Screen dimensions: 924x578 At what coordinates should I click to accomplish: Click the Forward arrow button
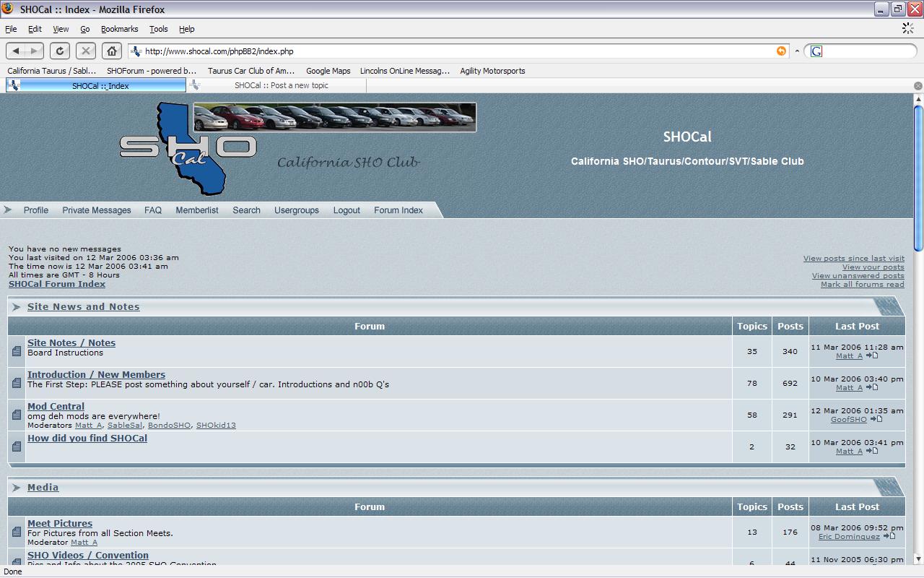pos(34,51)
